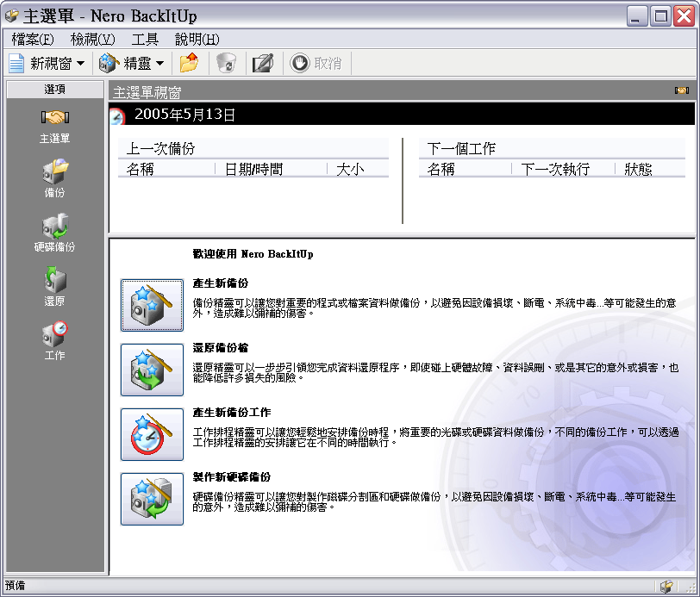This screenshot has height=597, width=700.
Task: Expand the 新視窗 dropdown arrow
Action: click(81, 64)
